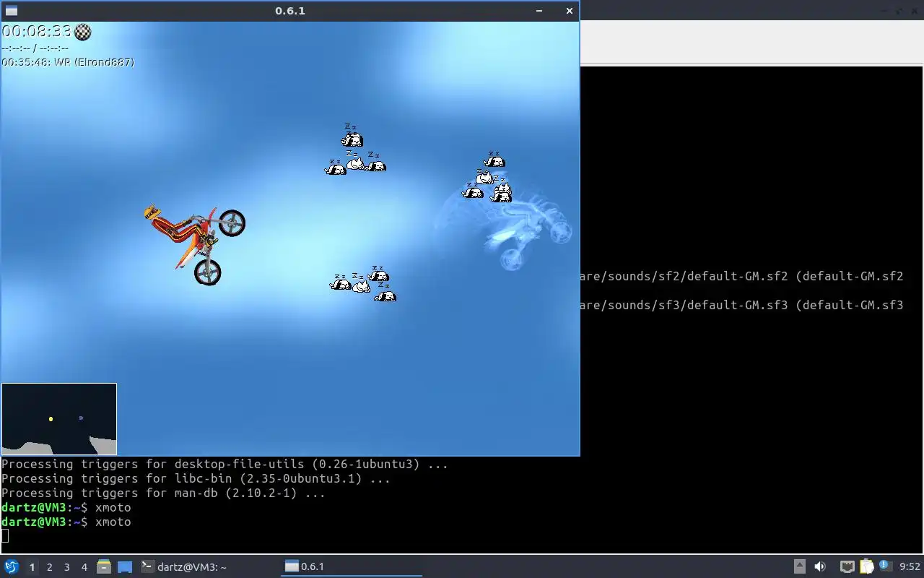The height and width of the screenshot is (578, 924).
Task: Click the default-GM.sf3 terminal output line
Action: (741, 305)
